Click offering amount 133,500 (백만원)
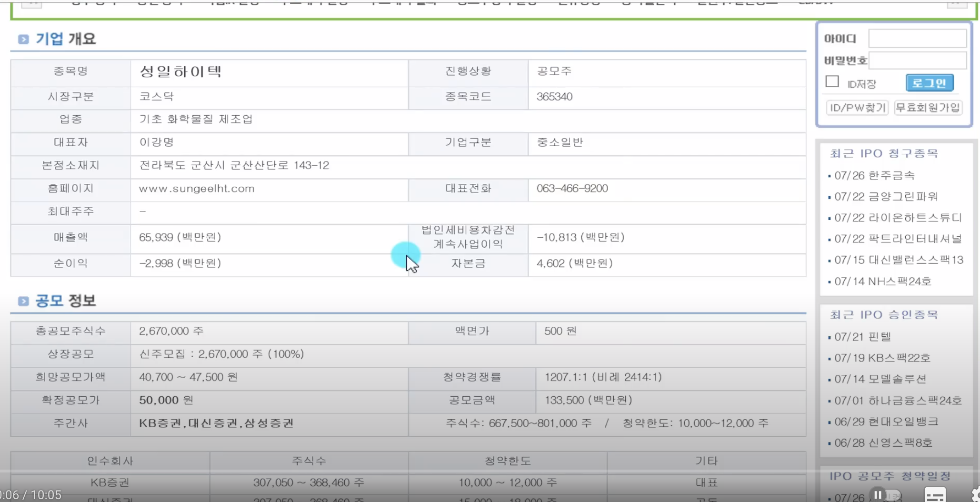Viewport: 980px width, 502px height. [589, 400]
